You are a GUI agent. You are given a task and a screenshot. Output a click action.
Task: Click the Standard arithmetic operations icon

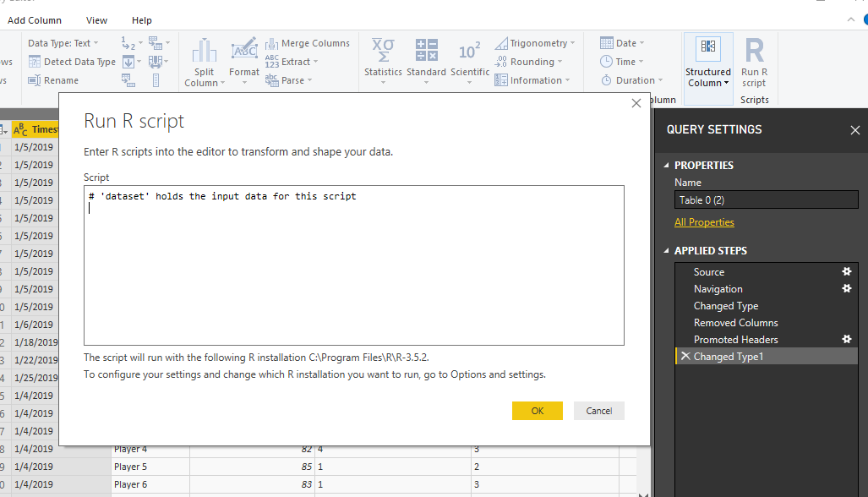click(x=426, y=51)
